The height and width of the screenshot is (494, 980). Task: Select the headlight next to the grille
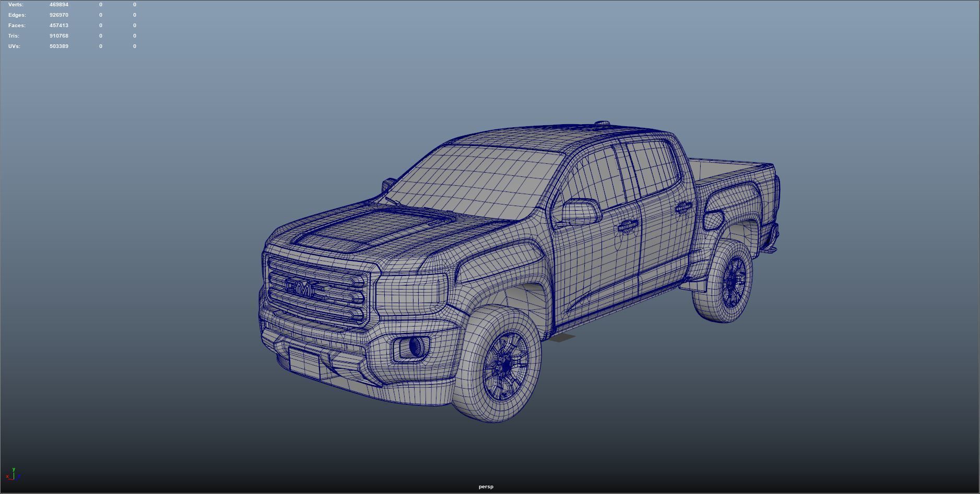411,295
